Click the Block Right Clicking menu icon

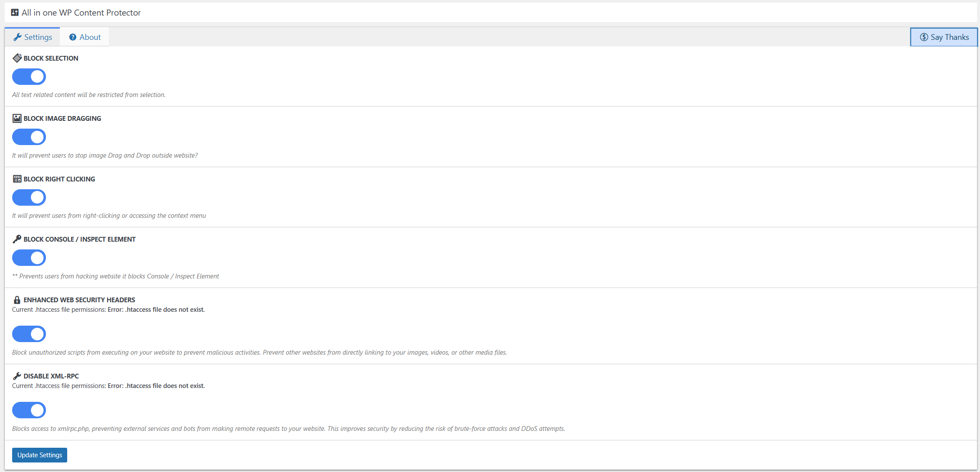(x=17, y=179)
